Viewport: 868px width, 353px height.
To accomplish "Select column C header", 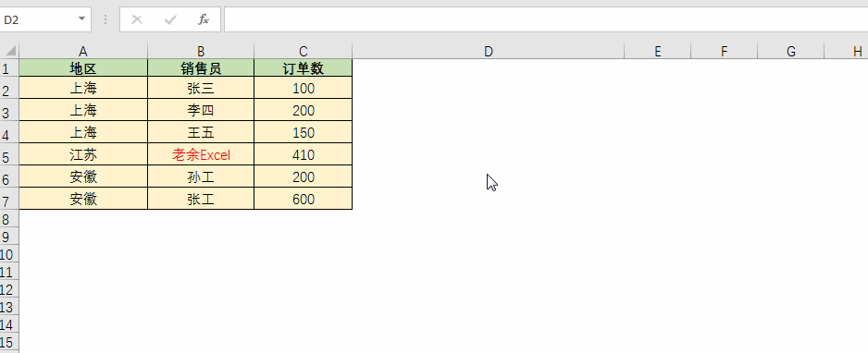I will (x=304, y=52).
